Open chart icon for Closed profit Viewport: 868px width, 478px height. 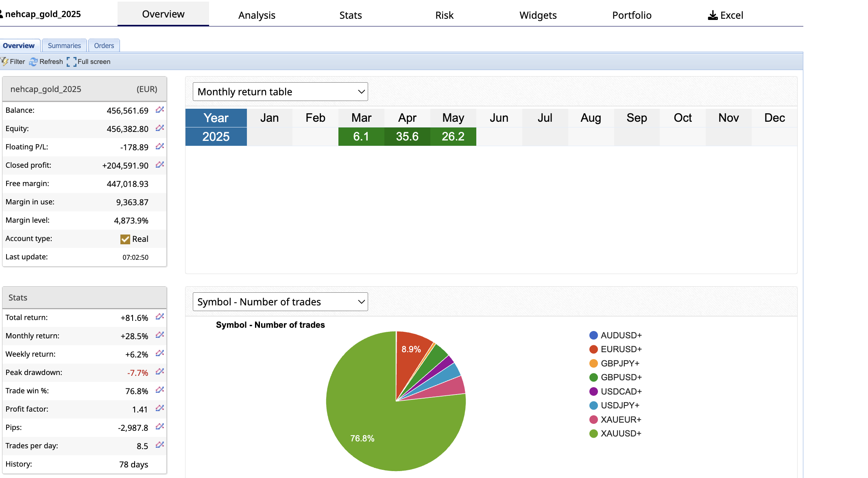(x=159, y=165)
